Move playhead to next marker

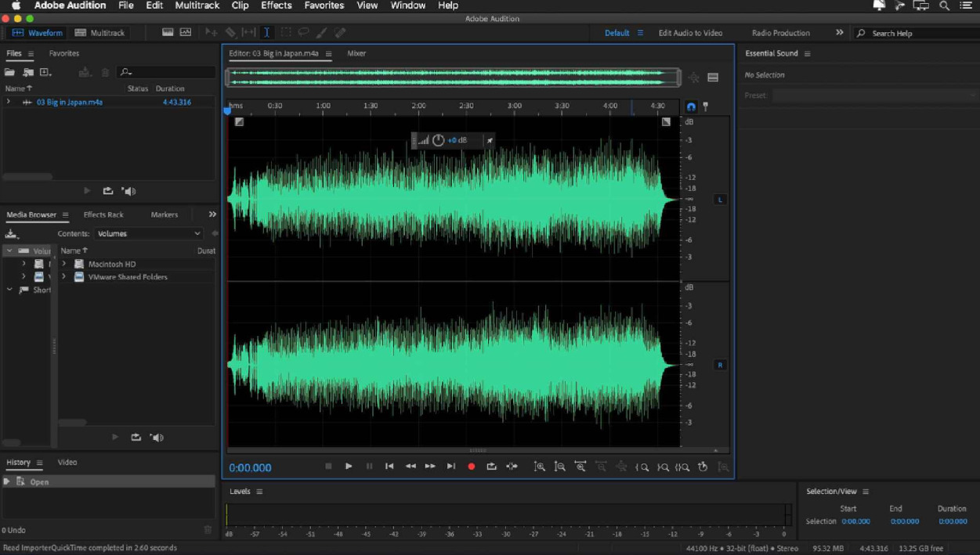pyautogui.click(x=450, y=466)
